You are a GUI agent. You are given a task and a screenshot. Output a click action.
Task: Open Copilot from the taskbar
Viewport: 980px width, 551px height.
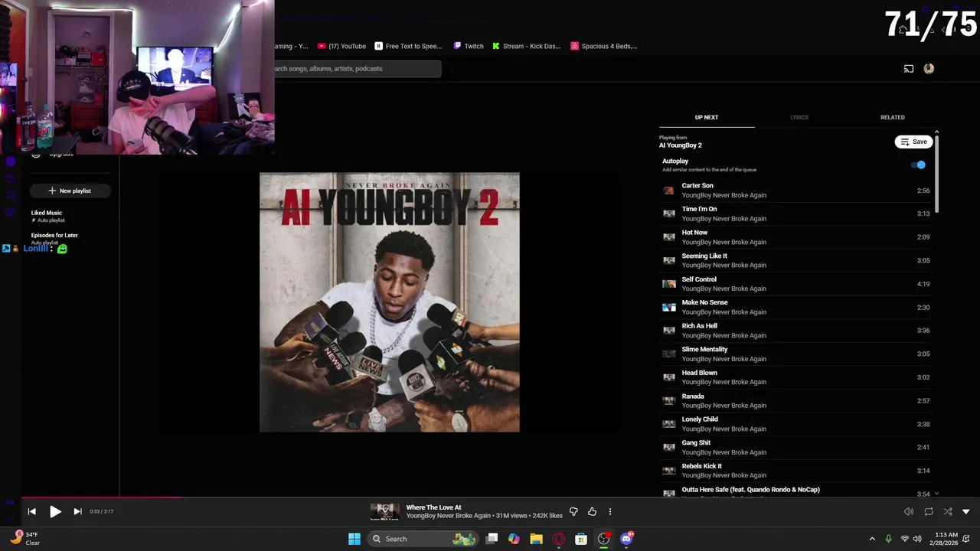point(514,539)
